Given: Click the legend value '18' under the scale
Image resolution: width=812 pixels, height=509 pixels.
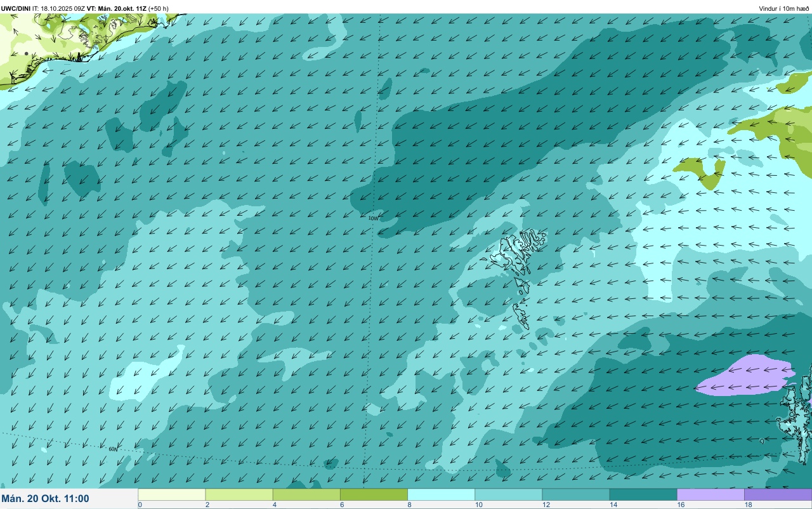Looking at the screenshot, I should pos(747,505).
